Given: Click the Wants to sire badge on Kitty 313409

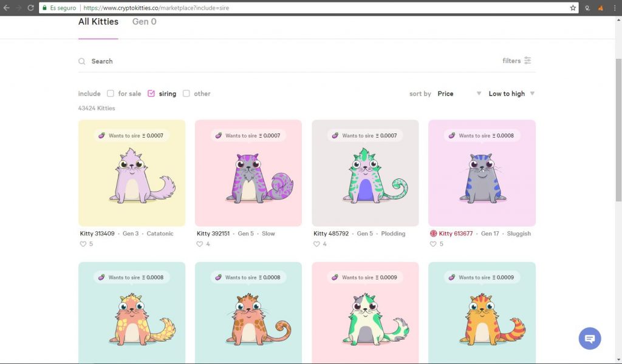Looking at the screenshot, I should tap(132, 135).
